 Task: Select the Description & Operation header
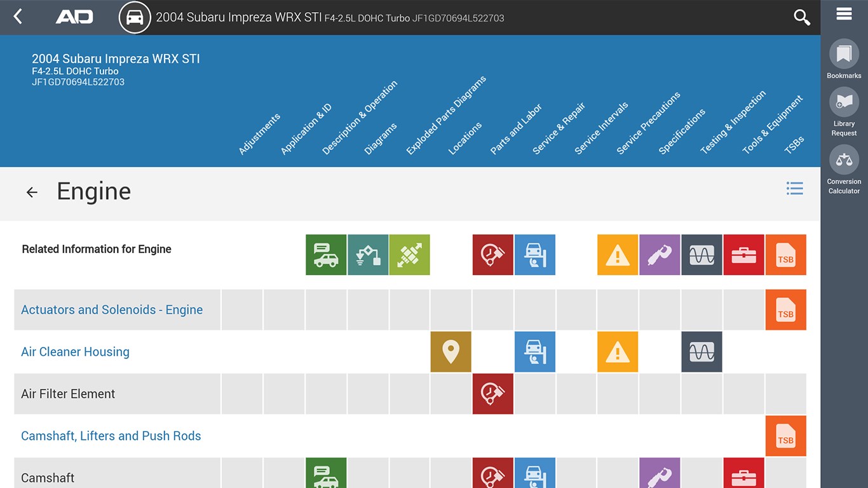pos(360,118)
